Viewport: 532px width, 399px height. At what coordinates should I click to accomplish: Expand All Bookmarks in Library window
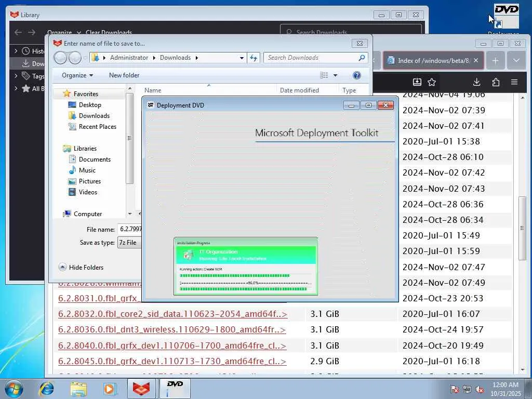(x=16, y=88)
